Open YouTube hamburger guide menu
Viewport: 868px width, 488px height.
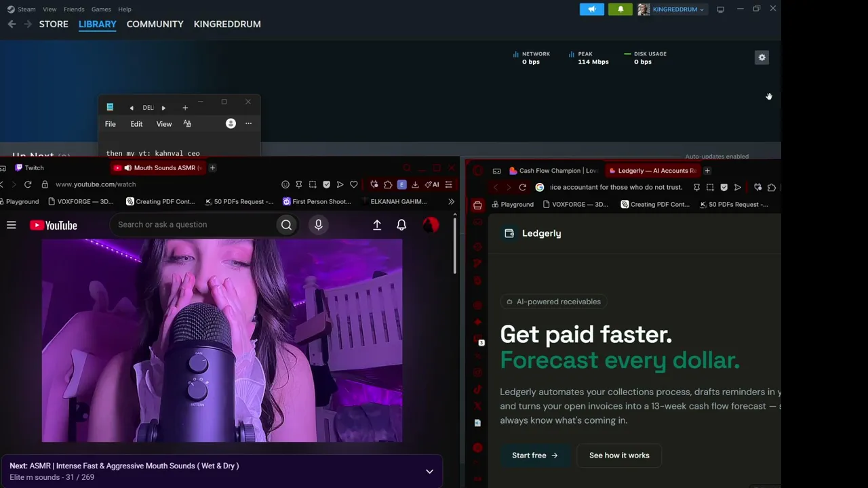point(12,225)
